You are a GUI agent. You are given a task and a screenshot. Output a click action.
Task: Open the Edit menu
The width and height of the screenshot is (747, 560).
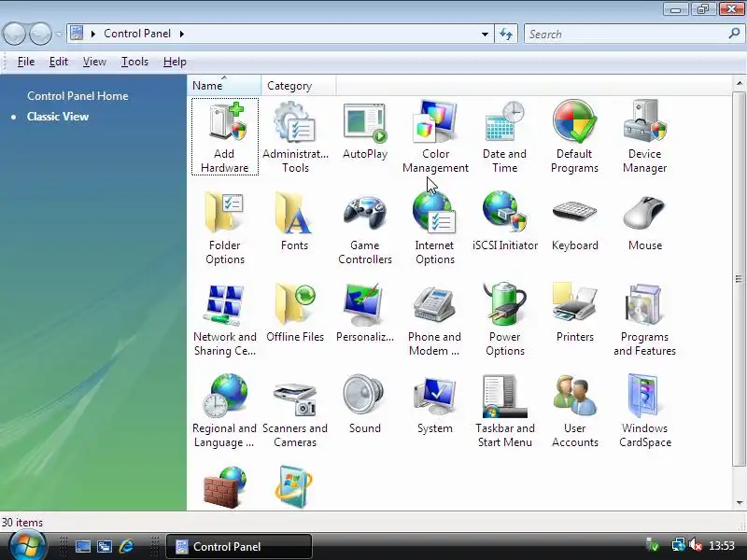tap(59, 62)
